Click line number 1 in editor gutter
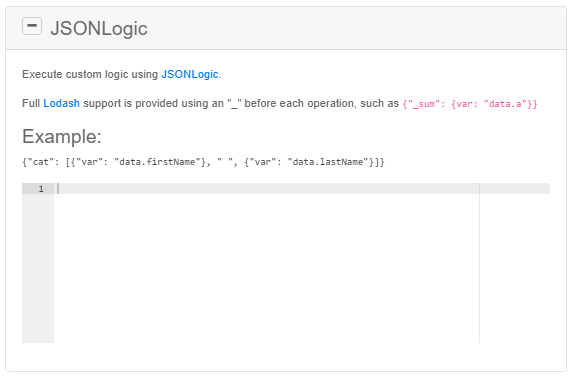This screenshot has width=571, height=383. click(x=41, y=189)
